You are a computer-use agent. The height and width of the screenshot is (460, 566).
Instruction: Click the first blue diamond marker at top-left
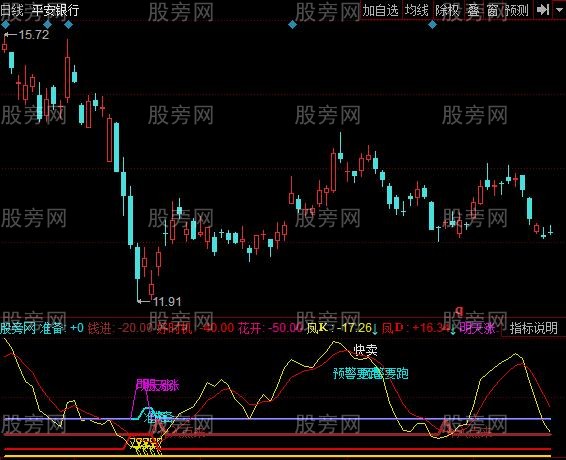[x=5, y=25]
